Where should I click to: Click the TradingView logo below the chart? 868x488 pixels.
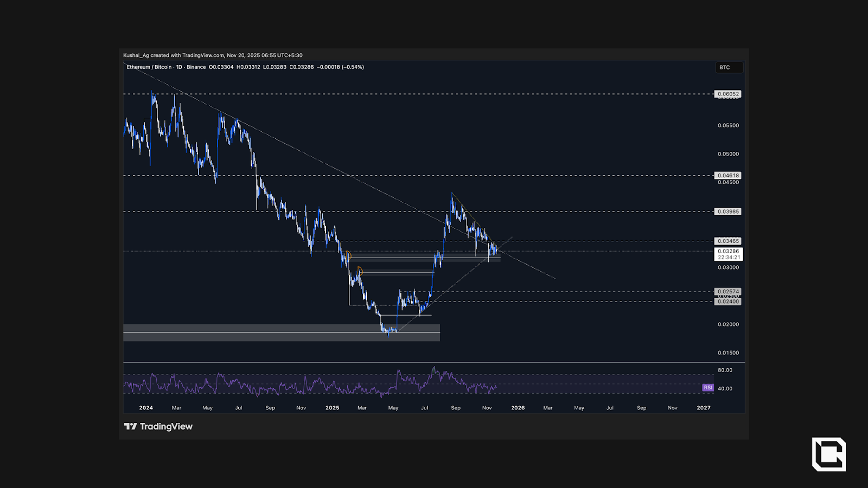pyautogui.click(x=158, y=427)
